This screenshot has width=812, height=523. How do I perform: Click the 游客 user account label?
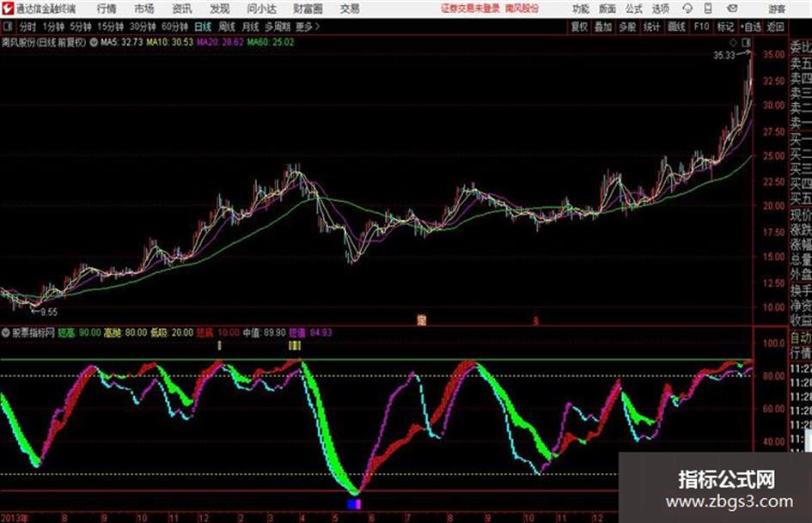pyautogui.click(x=777, y=9)
